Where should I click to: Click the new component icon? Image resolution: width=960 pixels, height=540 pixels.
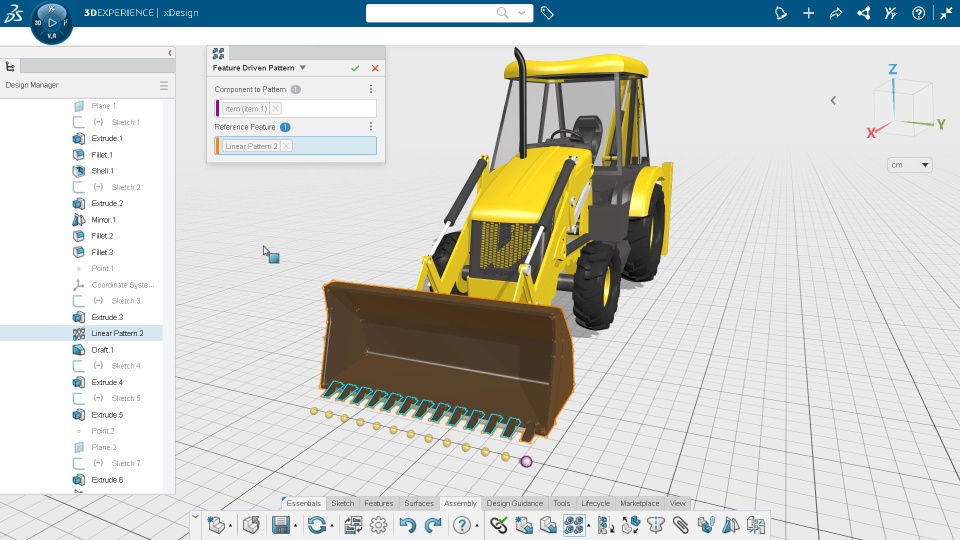click(x=216, y=525)
